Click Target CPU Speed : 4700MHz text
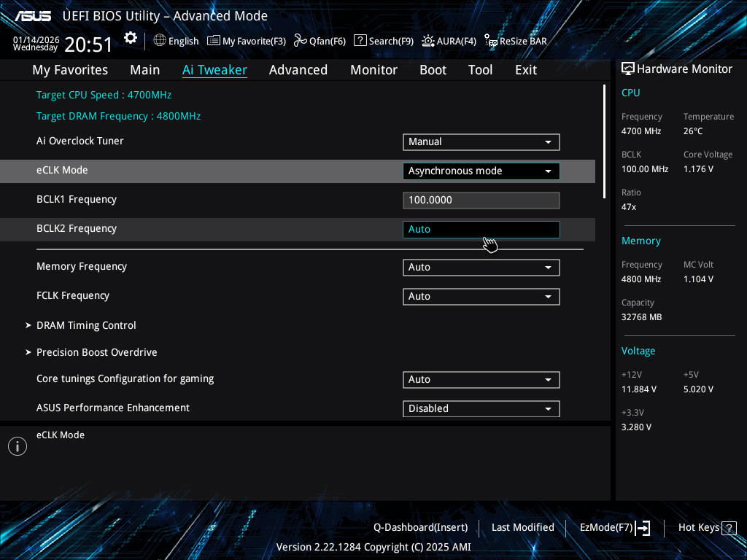Image resolution: width=747 pixels, height=560 pixels. pos(104,95)
